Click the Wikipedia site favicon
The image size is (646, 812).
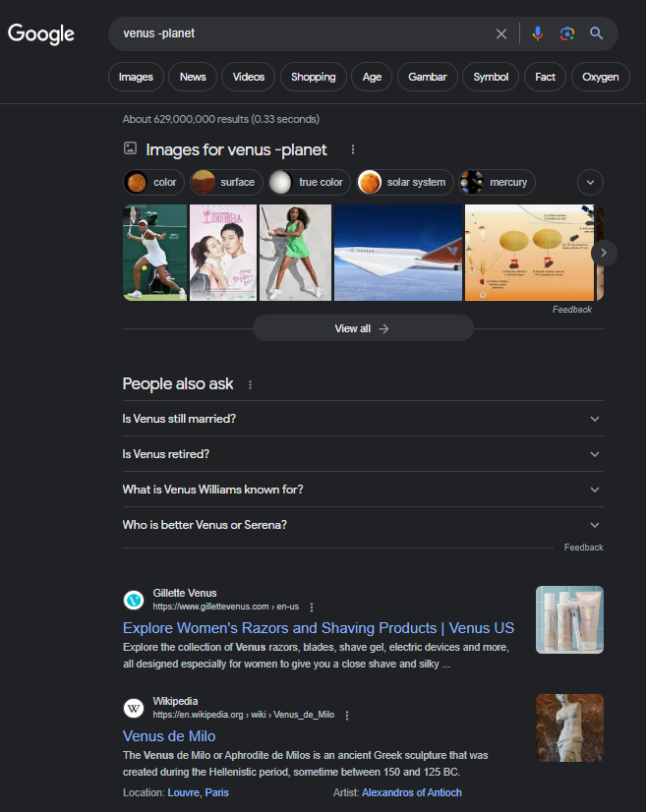134,708
